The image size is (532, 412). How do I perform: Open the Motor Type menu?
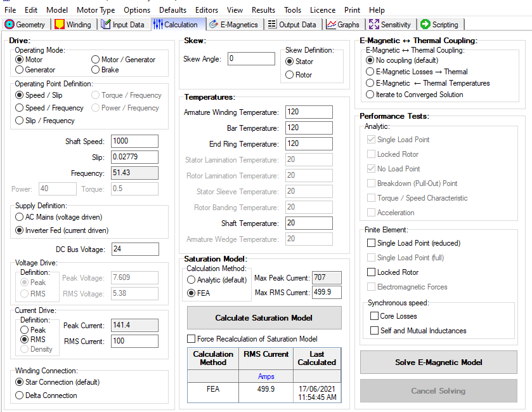pos(96,10)
